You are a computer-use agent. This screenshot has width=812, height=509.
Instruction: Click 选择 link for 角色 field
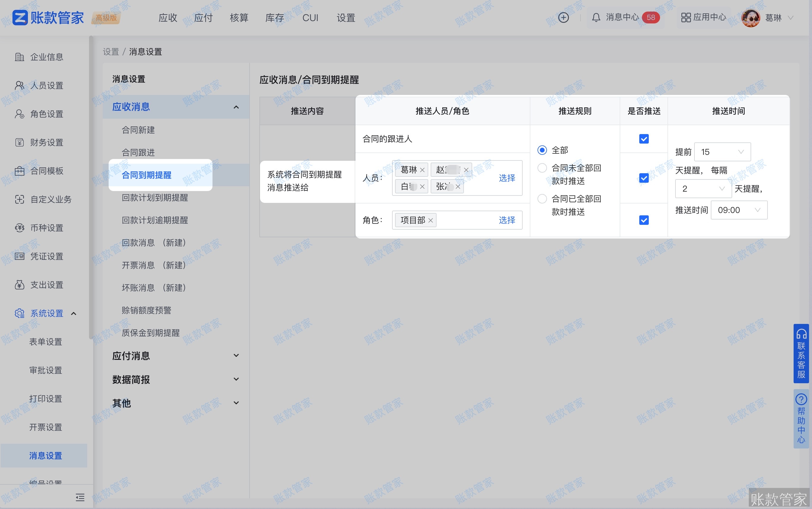pyautogui.click(x=507, y=220)
